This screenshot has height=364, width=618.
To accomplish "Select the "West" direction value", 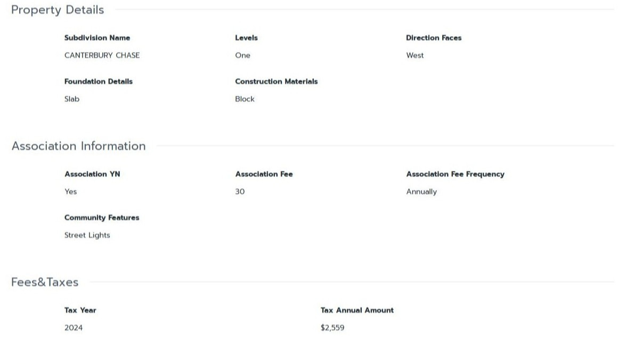I will point(414,55).
